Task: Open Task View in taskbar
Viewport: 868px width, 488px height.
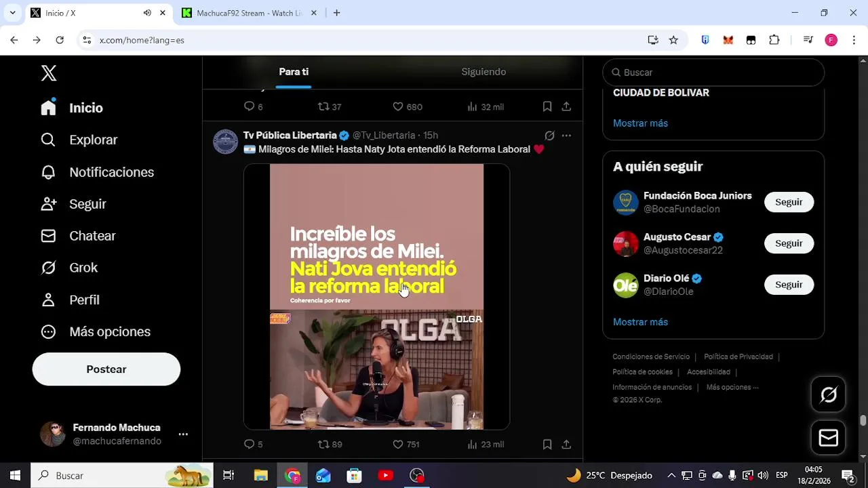Action: (229, 476)
